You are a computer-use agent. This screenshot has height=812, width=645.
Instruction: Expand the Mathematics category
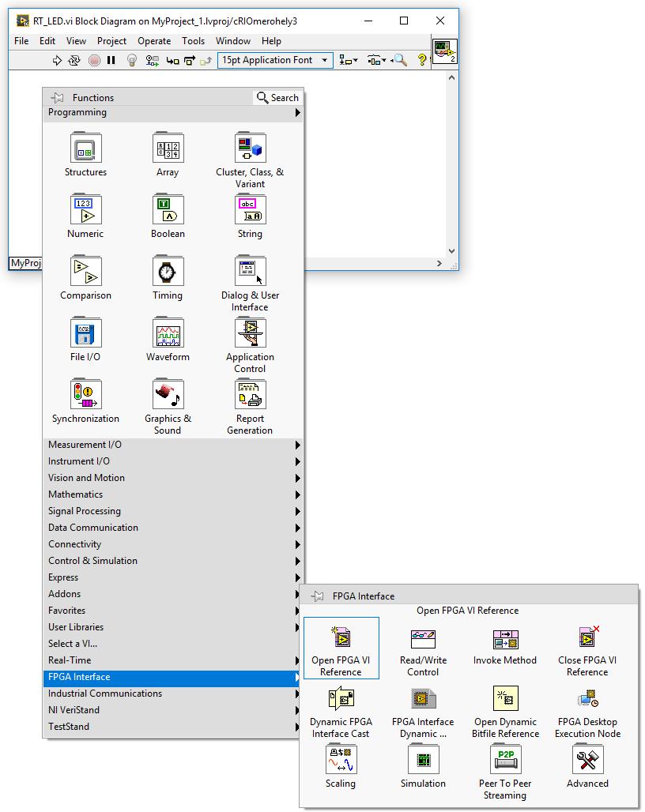point(174,494)
